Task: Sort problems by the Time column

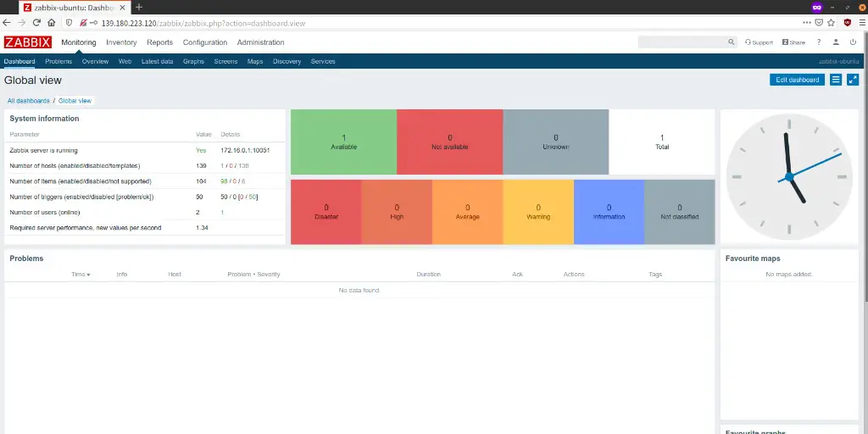Action: pos(81,275)
